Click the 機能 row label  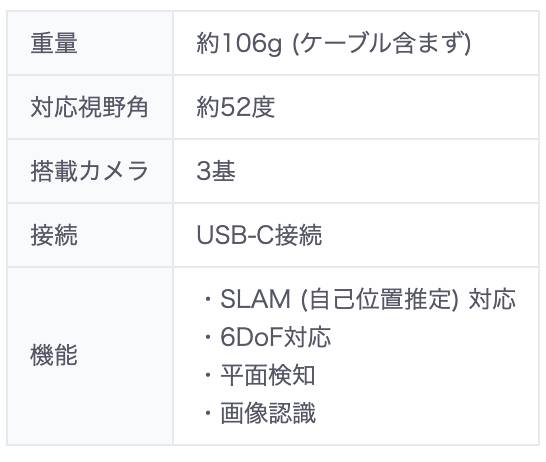[54, 355]
